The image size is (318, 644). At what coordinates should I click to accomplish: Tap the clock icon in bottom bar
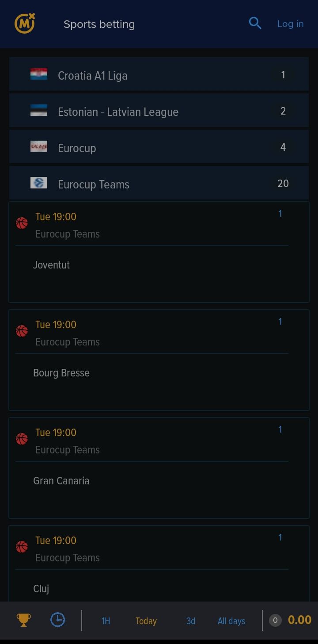tap(58, 620)
